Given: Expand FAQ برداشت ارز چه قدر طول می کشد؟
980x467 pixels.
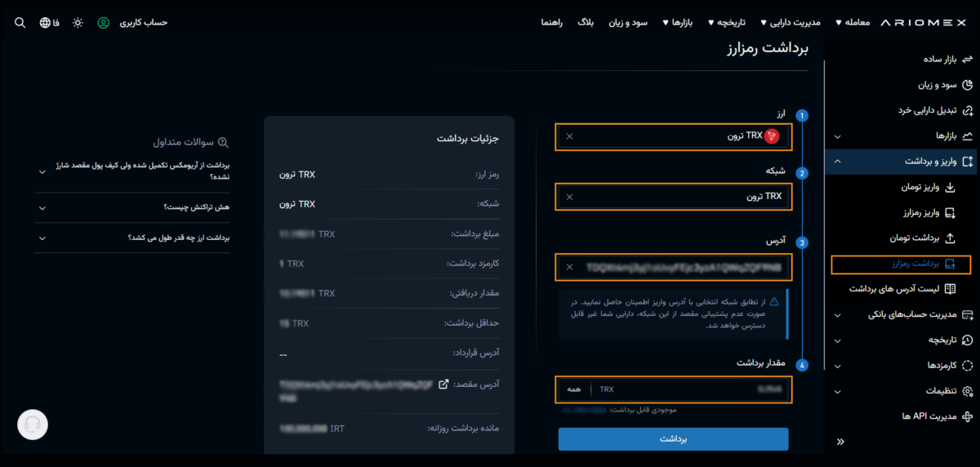Looking at the screenshot, I should (133, 238).
